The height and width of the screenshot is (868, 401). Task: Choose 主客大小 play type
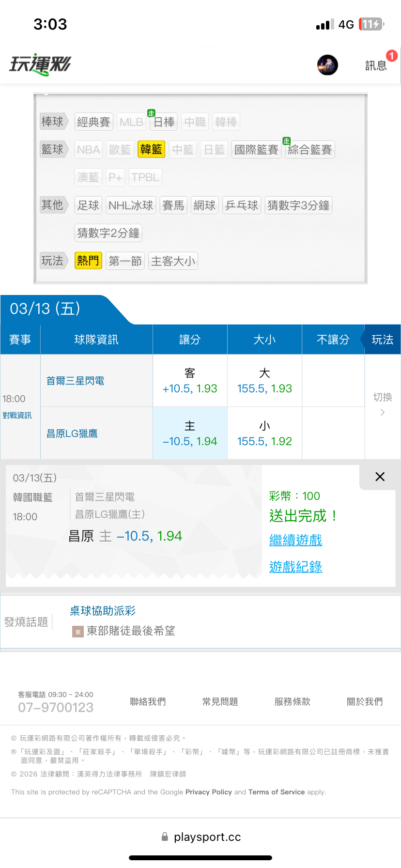tap(173, 261)
